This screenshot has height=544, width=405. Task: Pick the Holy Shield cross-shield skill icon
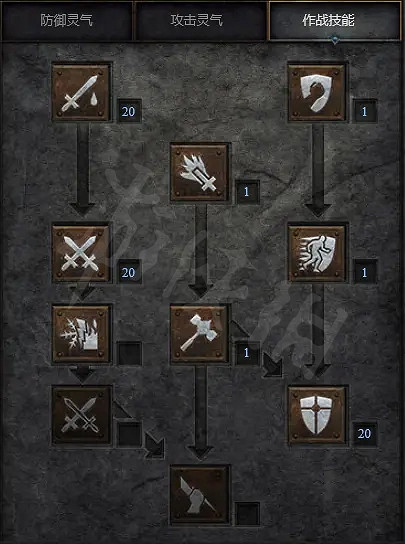click(x=318, y=415)
